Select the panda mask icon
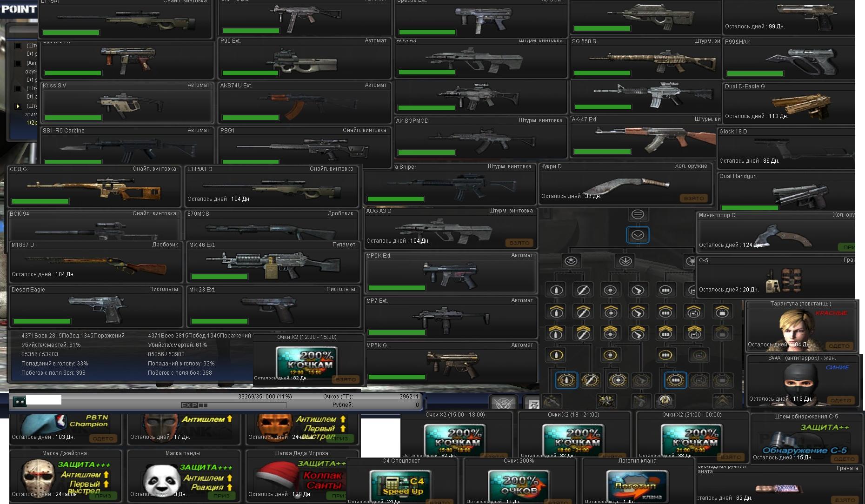The height and width of the screenshot is (504, 865). [161, 480]
